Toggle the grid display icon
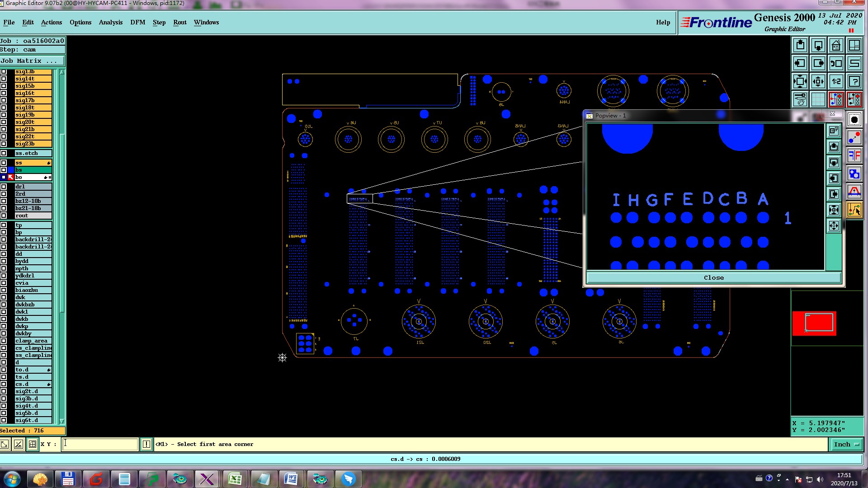 (818, 99)
